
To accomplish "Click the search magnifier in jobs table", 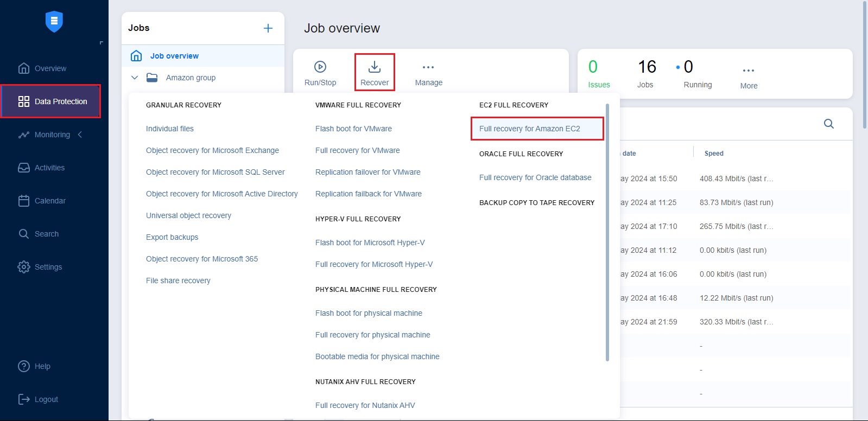I will [x=828, y=124].
